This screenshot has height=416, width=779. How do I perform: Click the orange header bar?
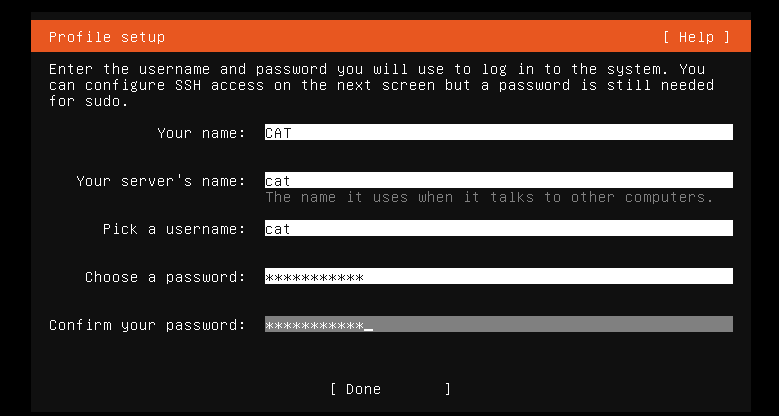pos(390,36)
